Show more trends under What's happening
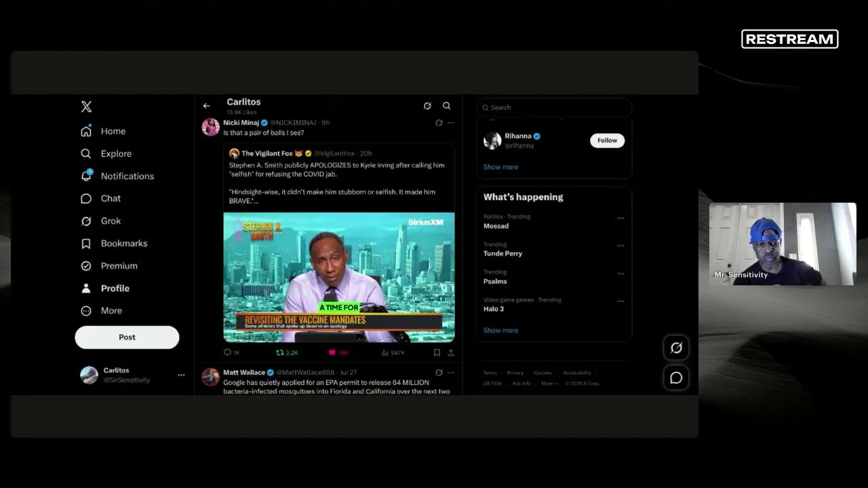Image resolution: width=868 pixels, height=488 pixels. point(500,330)
